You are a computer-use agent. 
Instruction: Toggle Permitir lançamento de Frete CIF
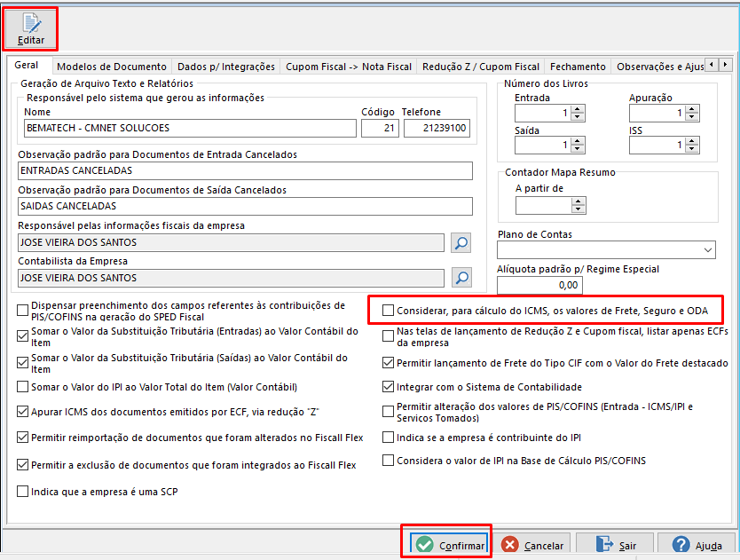tap(388, 363)
